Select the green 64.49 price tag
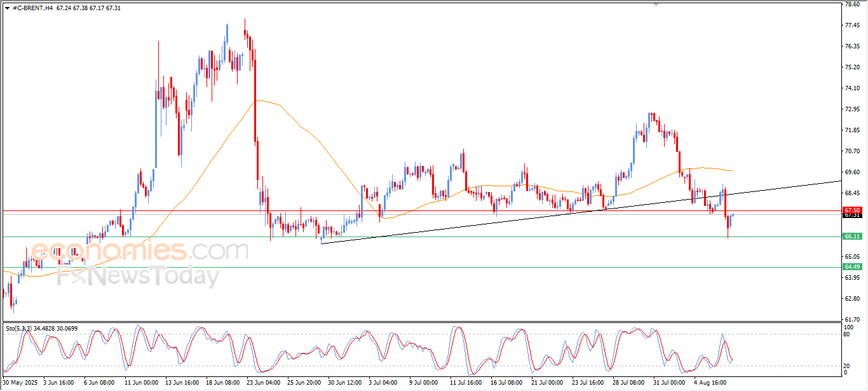The height and width of the screenshot is (391, 868). pyautogui.click(x=852, y=267)
